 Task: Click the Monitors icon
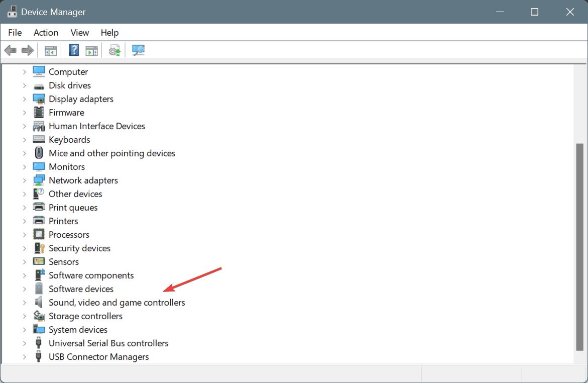tap(39, 167)
